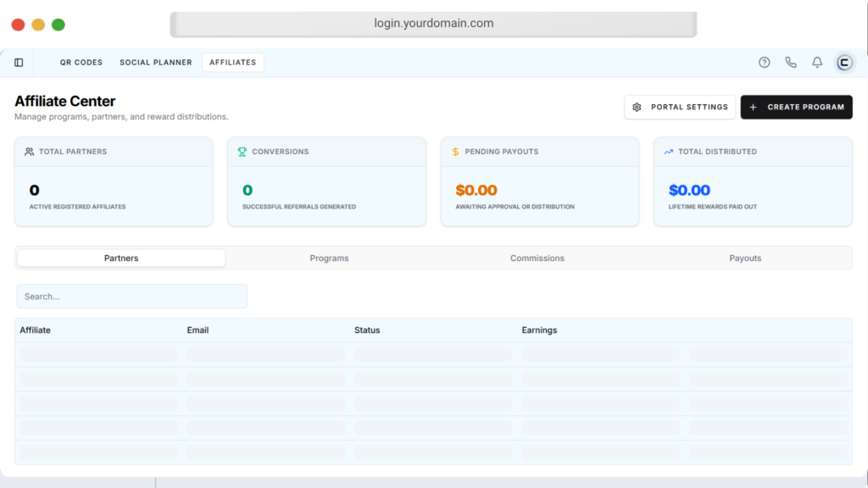
Task: Select the Affiliates navigation item
Action: [x=232, y=63]
